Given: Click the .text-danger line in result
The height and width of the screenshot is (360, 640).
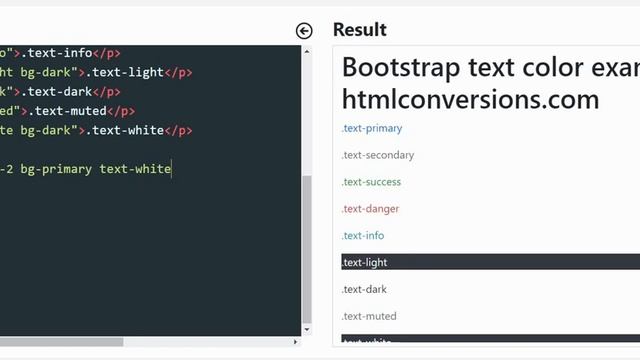Looking at the screenshot, I should [370, 209].
